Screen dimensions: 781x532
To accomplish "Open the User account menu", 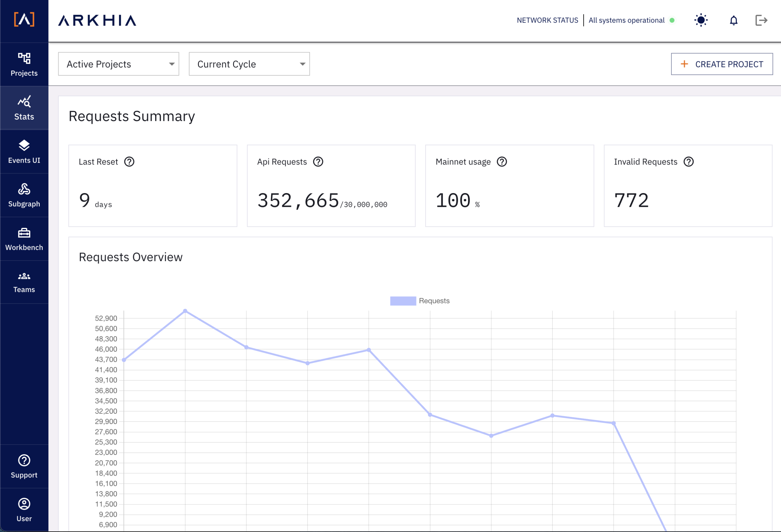I will pos(24,509).
